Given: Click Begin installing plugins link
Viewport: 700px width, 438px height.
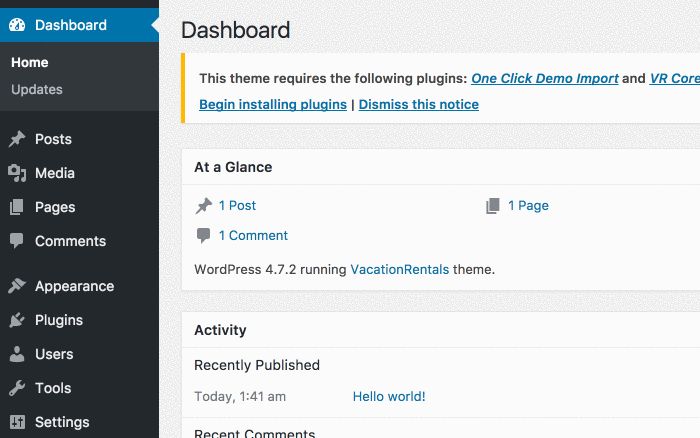Looking at the screenshot, I should coord(273,104).
